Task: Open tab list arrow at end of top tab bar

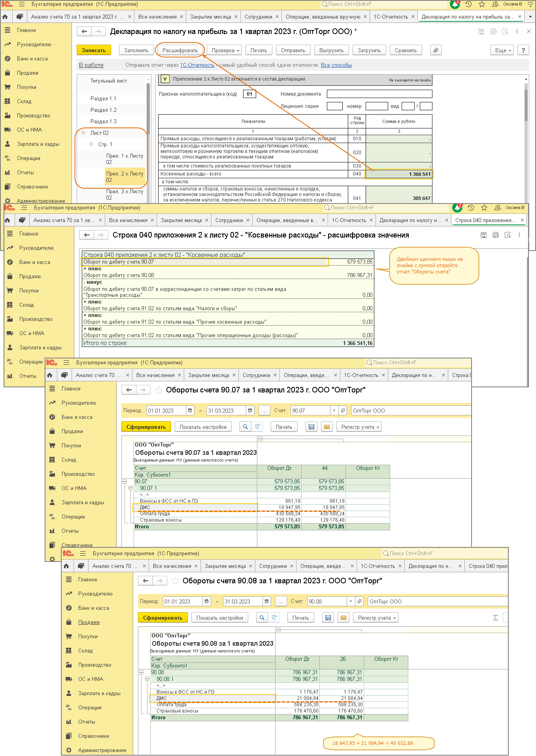Action: click(531, 17)
